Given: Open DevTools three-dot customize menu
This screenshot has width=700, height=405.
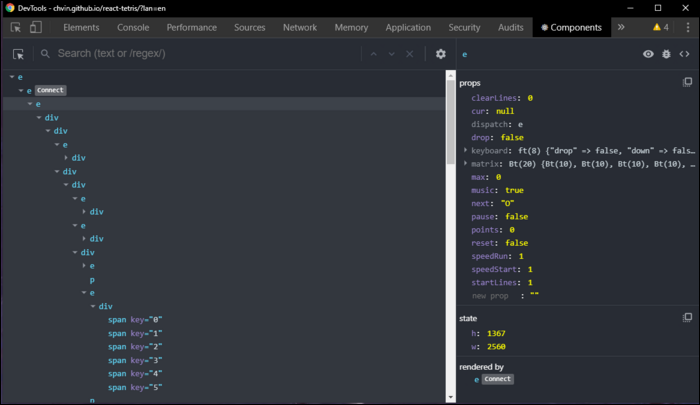Looking at the screenshot, I should click(688, 27).
